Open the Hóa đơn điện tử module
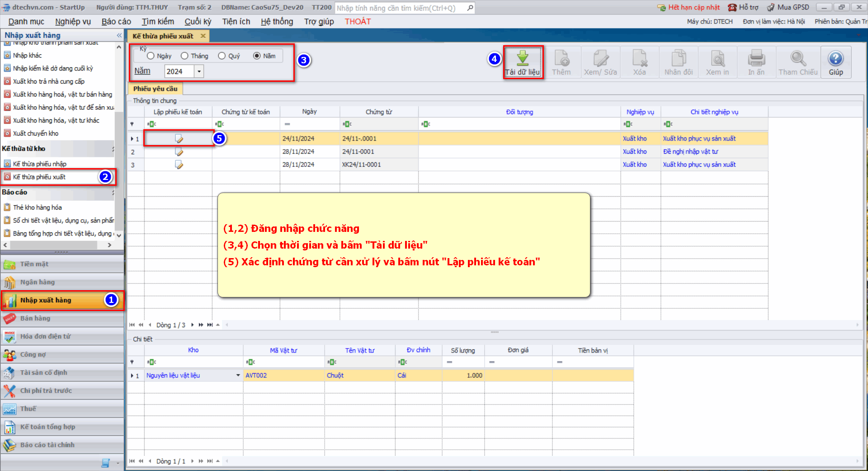This screenshot has height=471, width=868. click(45, 336)
